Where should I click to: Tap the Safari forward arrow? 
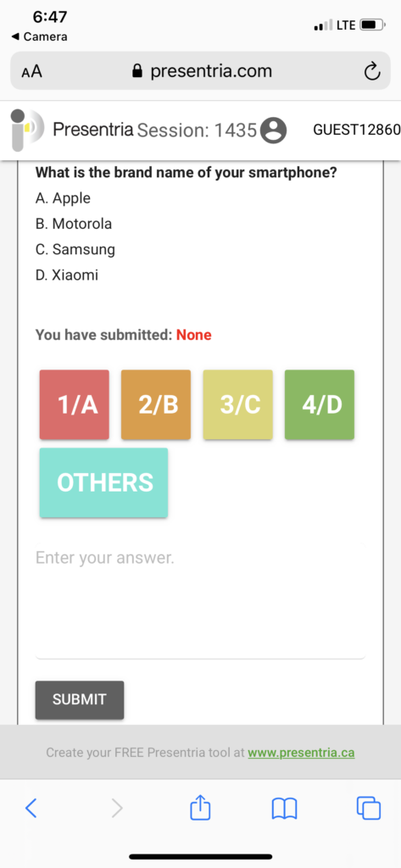tap(116, 808)
